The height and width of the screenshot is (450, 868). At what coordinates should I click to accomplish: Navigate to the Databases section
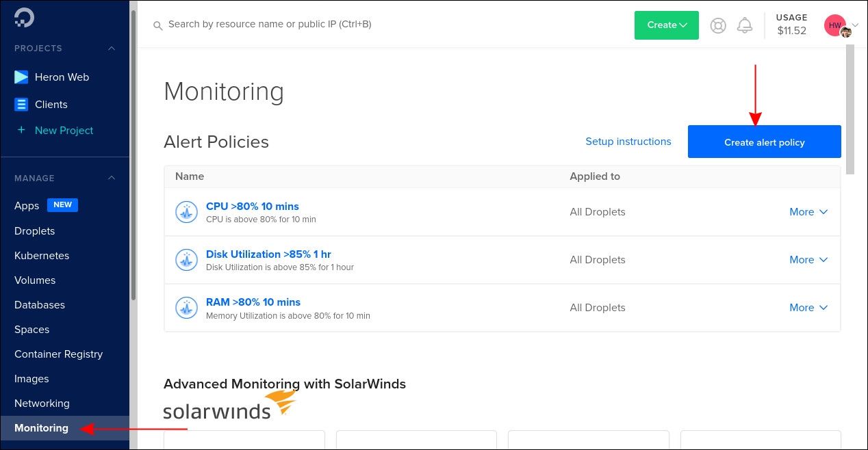coord(40,304)
